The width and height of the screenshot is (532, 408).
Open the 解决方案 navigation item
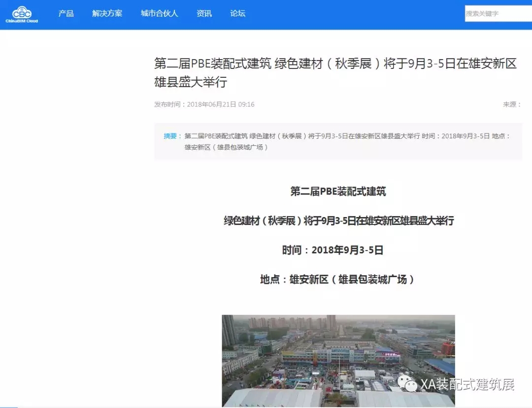(x=107, y=14)
